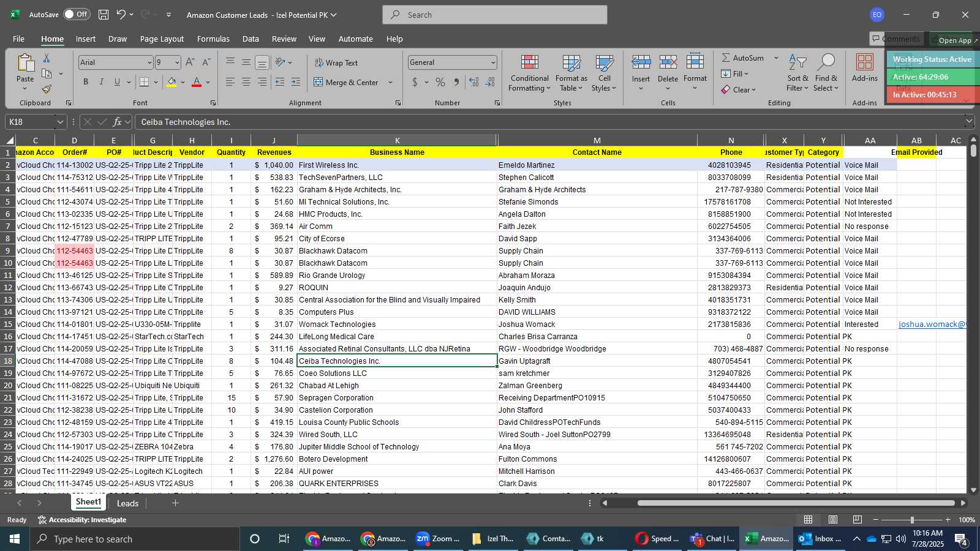Open the font name dropdown showing Arial
980x551 pixels.
(149, 62)
